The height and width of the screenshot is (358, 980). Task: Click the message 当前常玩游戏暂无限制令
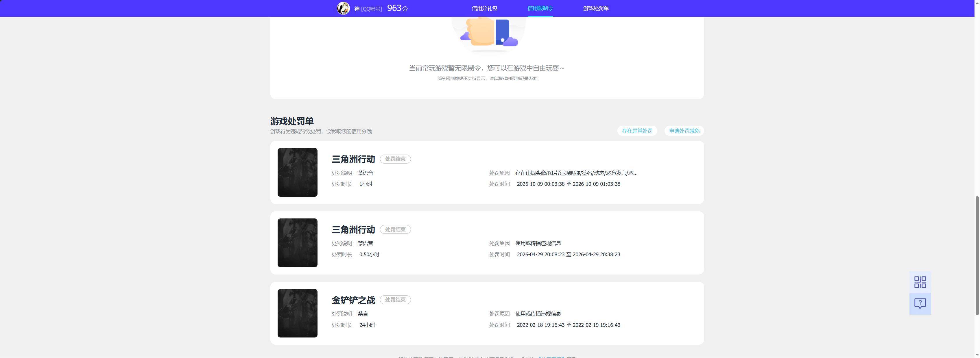click(486, 68)
